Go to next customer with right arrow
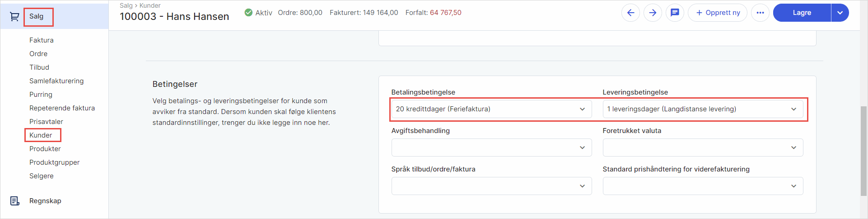The height and width of the screenshot is (219, 868). 653,13
